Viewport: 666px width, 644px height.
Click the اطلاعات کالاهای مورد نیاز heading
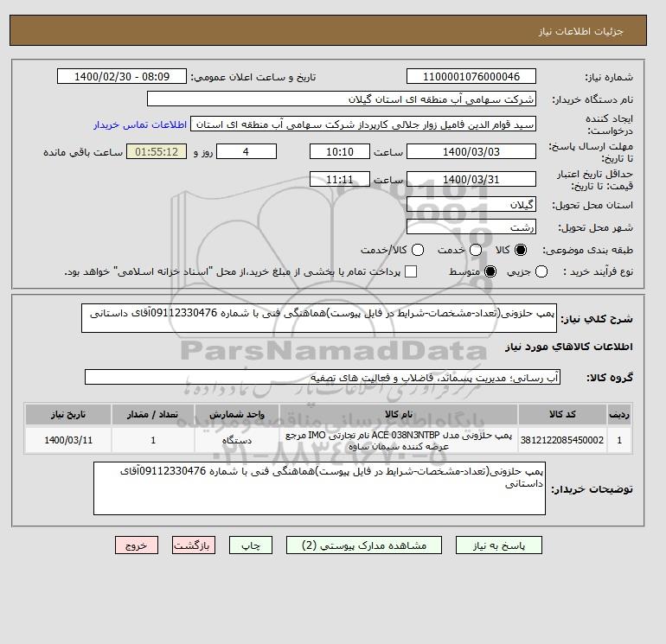pos(569,347)
